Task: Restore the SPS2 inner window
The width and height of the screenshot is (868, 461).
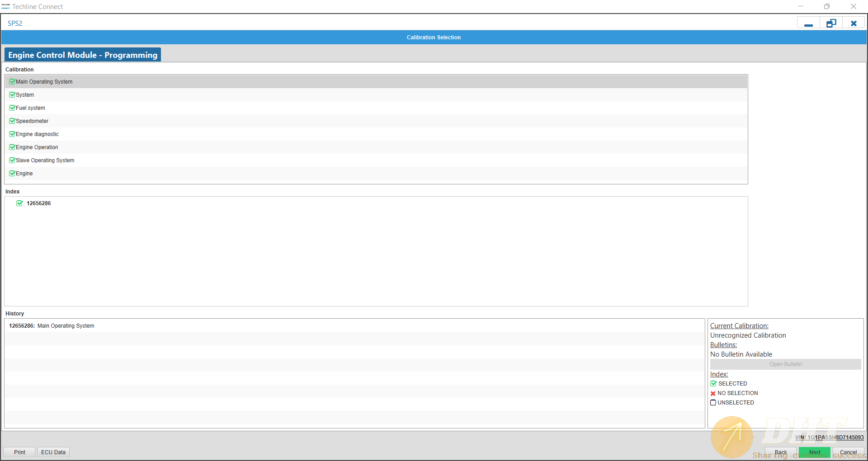Action: (x=831, y=24)
